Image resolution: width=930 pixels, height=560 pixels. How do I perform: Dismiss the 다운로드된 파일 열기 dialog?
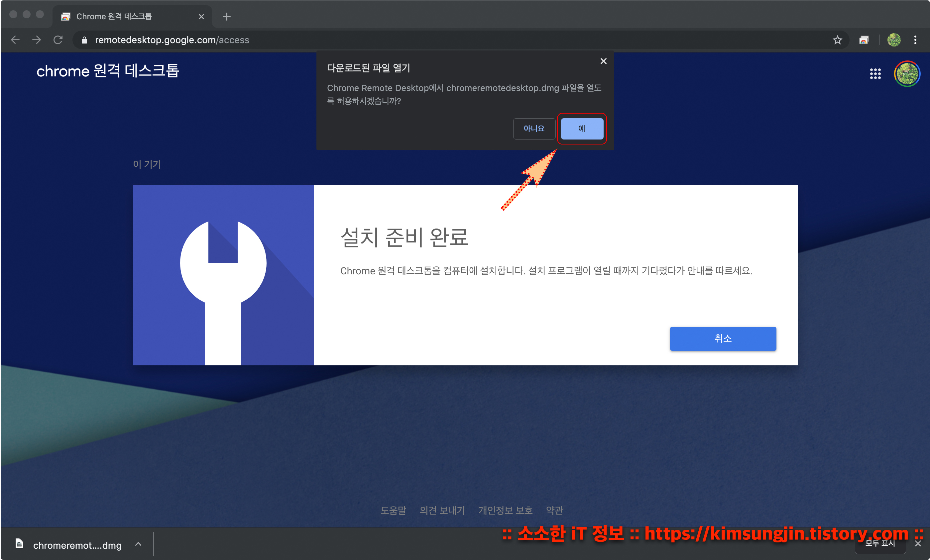pyautogui.click(x=603, y=61)
